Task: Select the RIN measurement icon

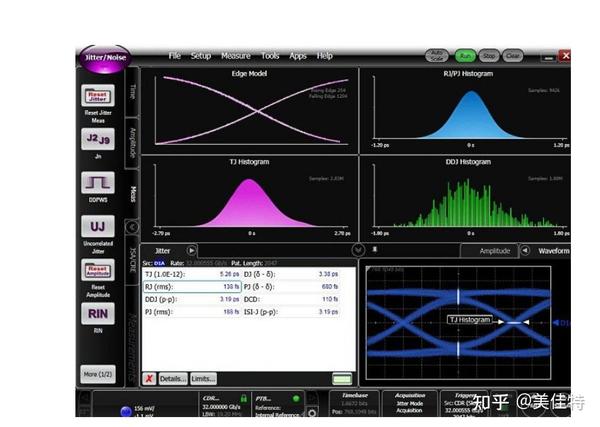Action: pos(98,314)
